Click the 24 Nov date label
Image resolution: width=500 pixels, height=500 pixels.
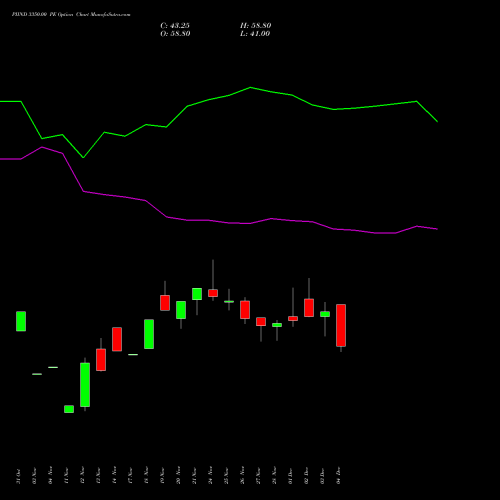pos(210,475)
